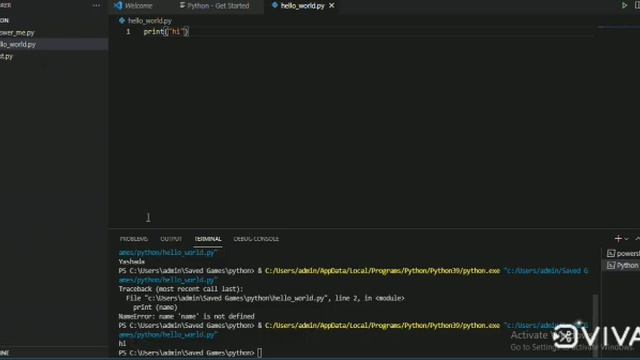
Task: Select the Terminal panel tab
Action: 208,239
